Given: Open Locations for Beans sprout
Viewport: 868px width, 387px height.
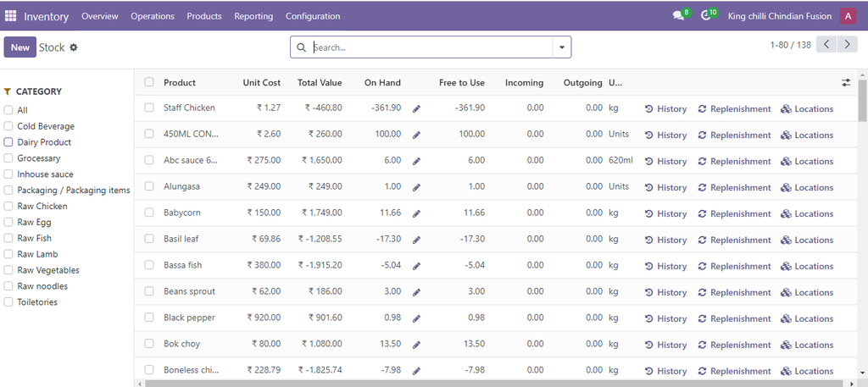Looking at the screenshot, I should coord(807,292).
